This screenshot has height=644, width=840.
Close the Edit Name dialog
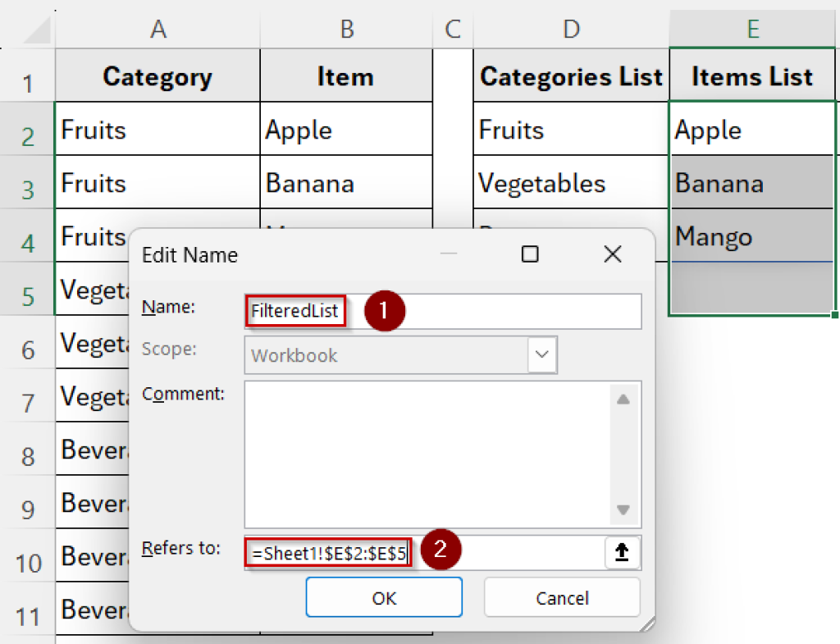click(612, 254)
